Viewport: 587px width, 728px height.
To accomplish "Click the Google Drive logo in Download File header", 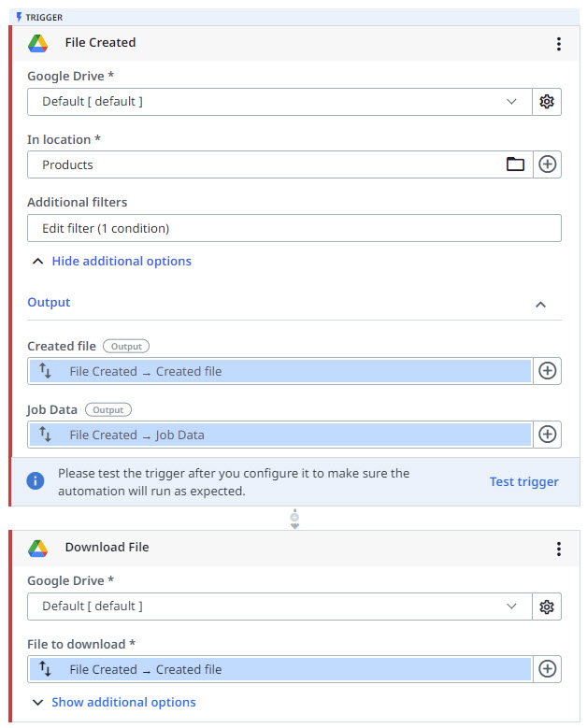I will pos(37,549).
